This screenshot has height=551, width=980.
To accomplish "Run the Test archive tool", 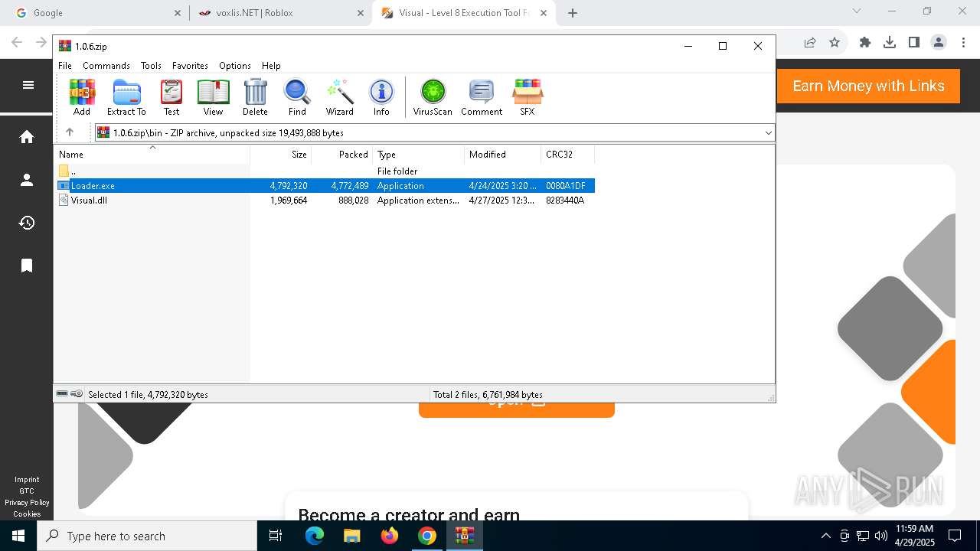I will pos(171,97).
